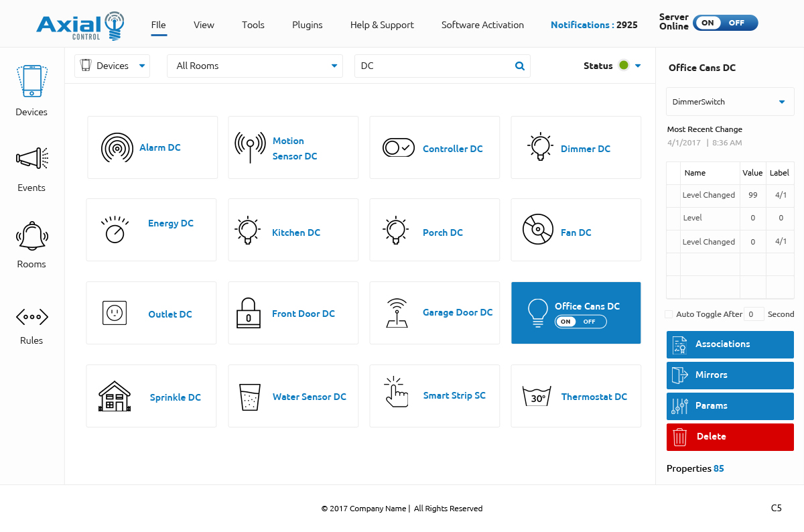804x532 pixels.
Task: Click the red Delete button
Action: [730, 436]
